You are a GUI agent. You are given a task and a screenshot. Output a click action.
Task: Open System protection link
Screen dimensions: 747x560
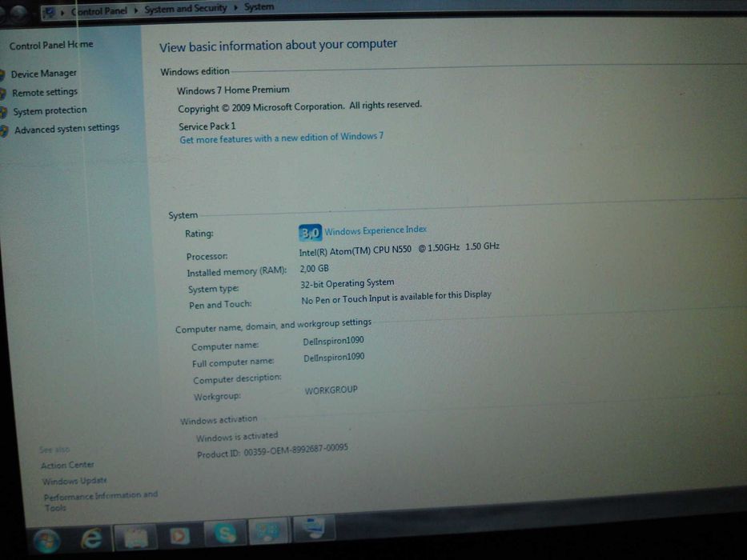pos(50,110)
